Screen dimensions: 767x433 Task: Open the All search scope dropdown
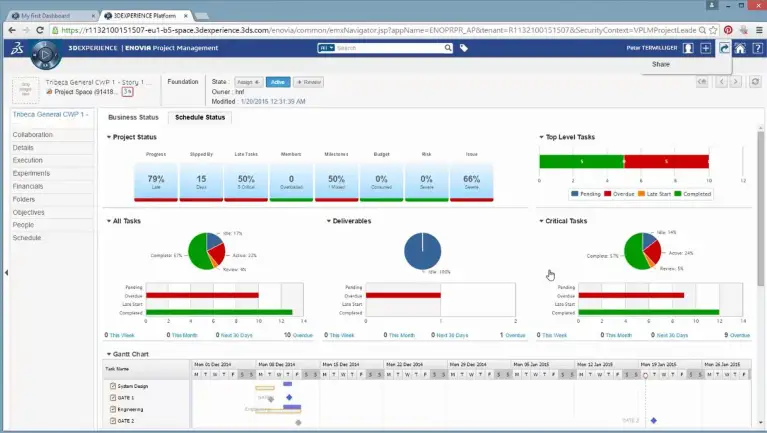coord(326,48)
